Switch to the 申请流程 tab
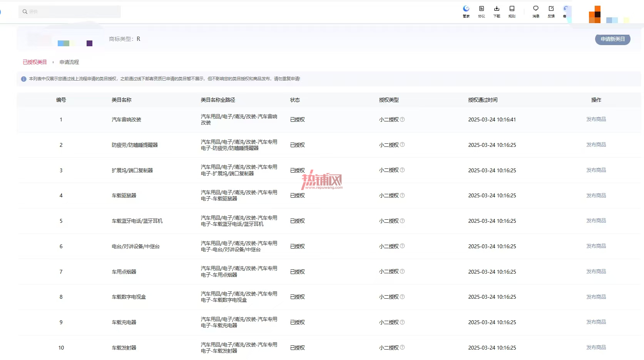This screenshot has width=644, height=360. pos(69,62)
